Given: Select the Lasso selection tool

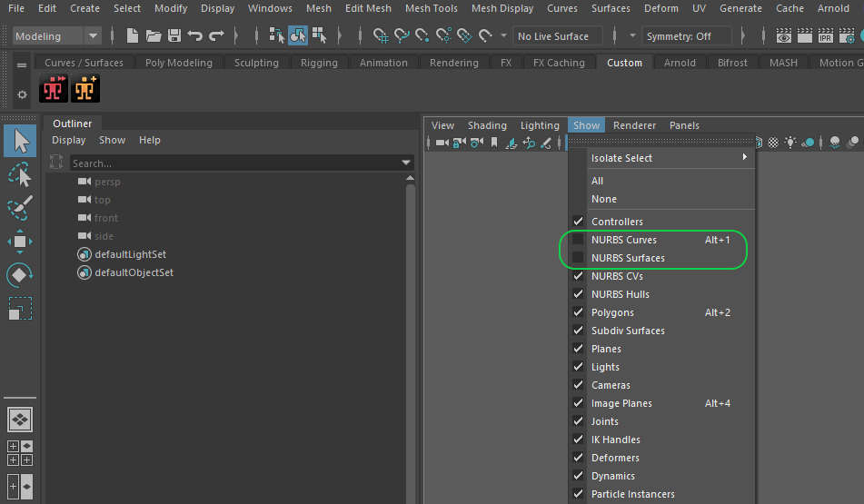Looking at the screenshot, I should click(x=20, y=174).
